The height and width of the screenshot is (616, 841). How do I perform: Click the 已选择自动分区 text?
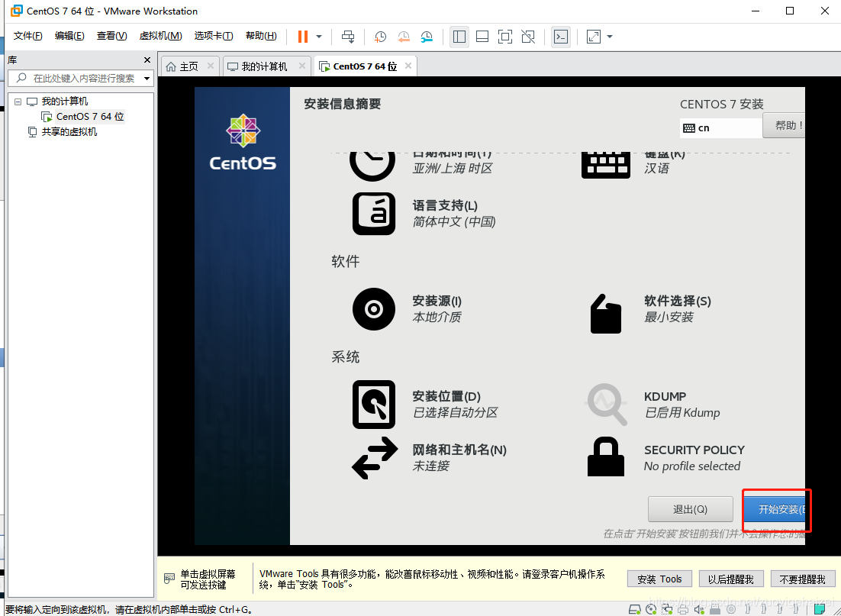[455, 413]
